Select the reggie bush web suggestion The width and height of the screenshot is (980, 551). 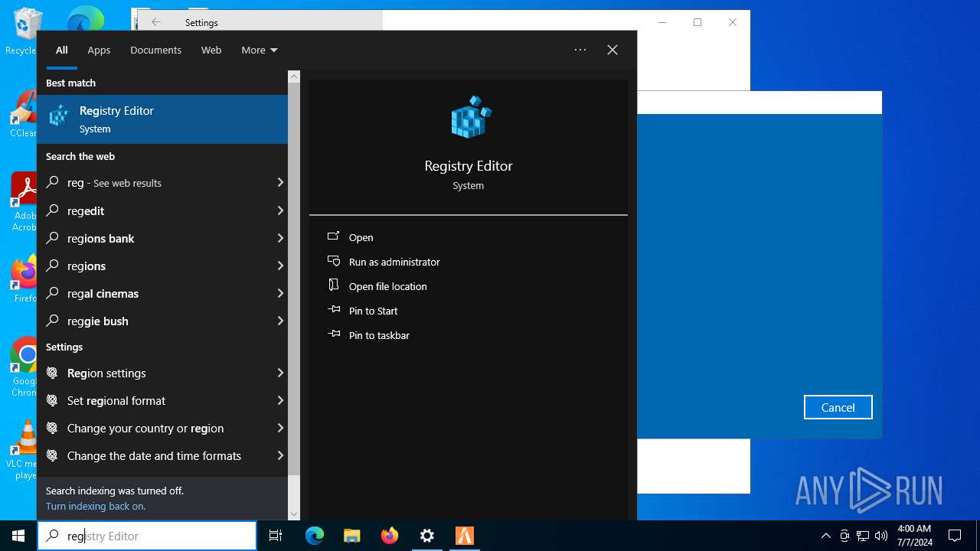[162, 321]
